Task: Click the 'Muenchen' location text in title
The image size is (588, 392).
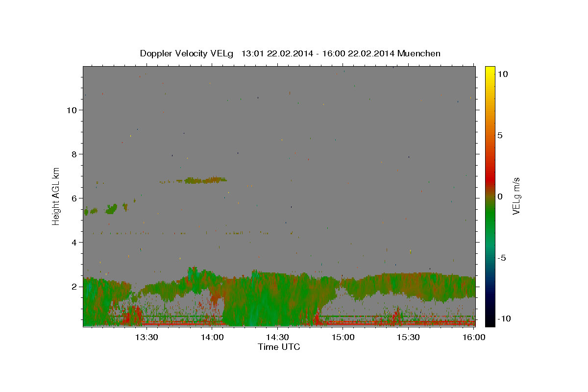Action: click(419, 53)
